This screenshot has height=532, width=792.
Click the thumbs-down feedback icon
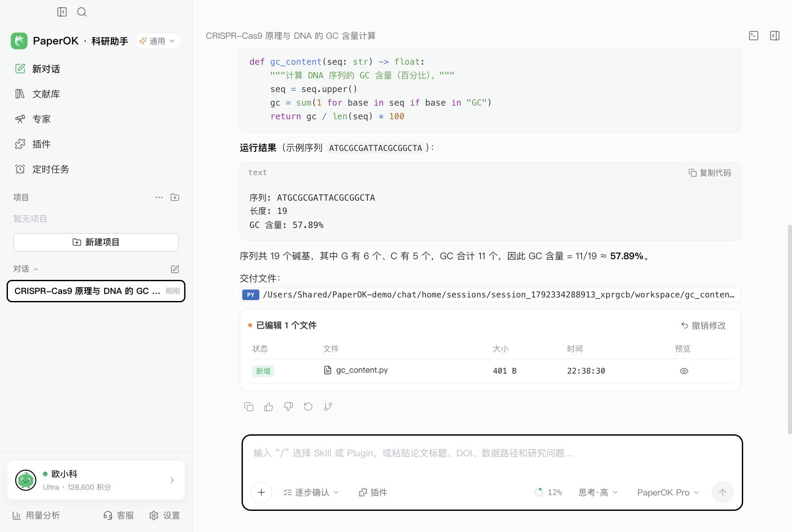click(288, 407)
